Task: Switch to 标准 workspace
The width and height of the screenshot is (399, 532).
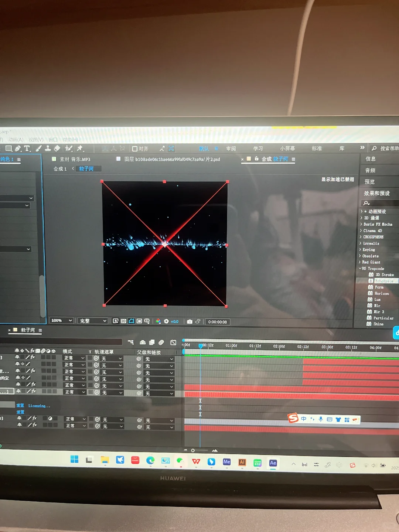Action: [317, 148]
